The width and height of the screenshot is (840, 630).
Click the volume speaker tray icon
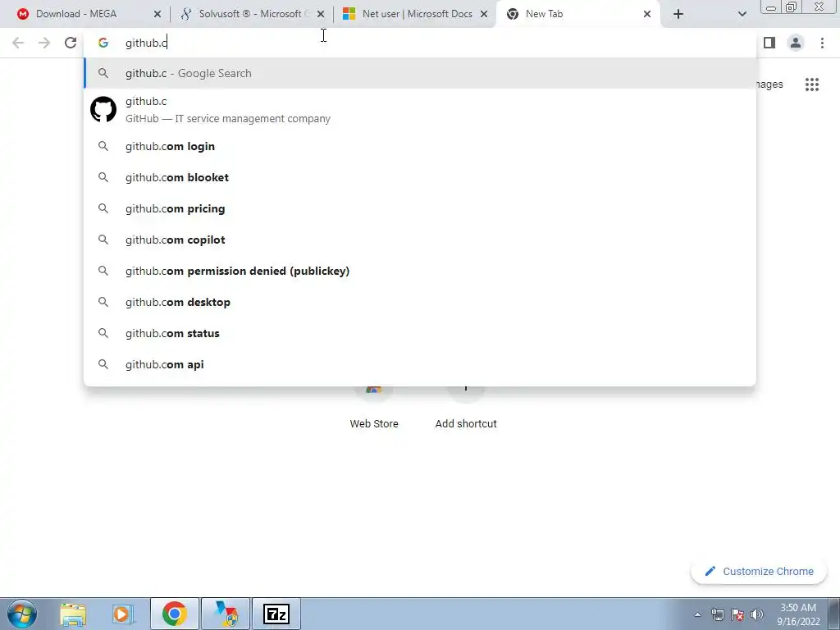(x=757, y=614)
